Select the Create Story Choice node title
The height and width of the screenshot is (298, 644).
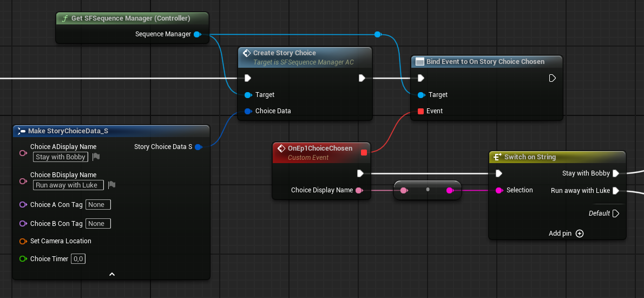tap(285, 53)
